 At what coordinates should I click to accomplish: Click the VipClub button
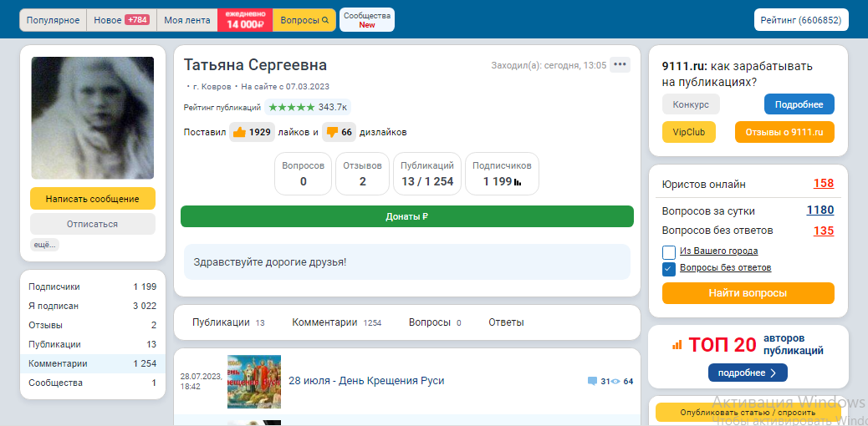689,132
